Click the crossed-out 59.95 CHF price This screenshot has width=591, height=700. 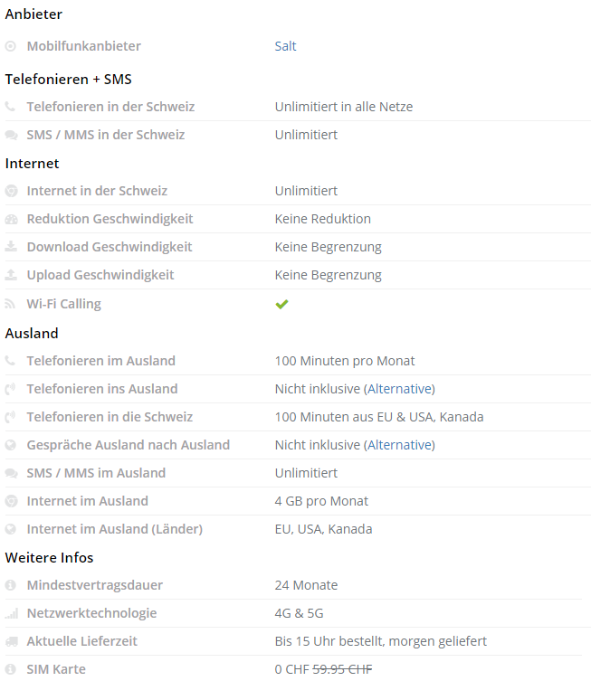pos(342,669)
